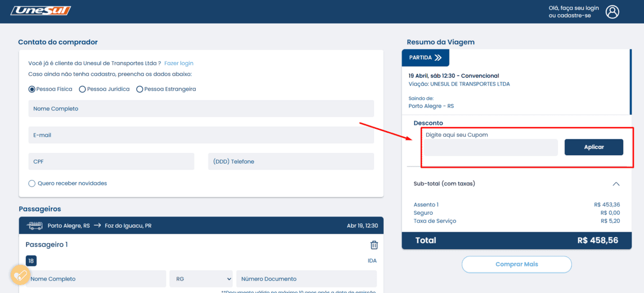The image size is (644, 293).
Task: Focus the buyer Nome Completo field
Action: [201, 109]
